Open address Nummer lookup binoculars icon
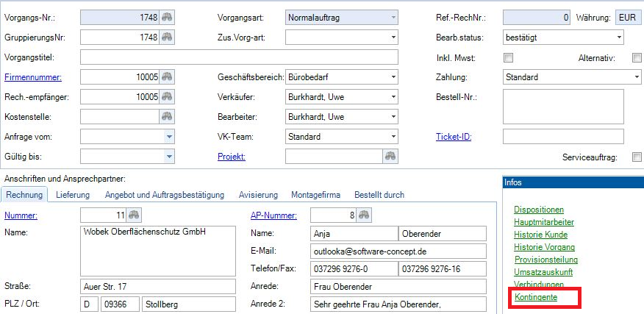 click(134, 215)
